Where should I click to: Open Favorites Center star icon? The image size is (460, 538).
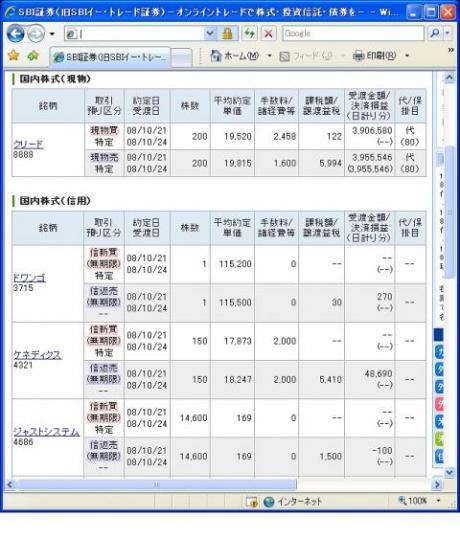tap(14, 55)
